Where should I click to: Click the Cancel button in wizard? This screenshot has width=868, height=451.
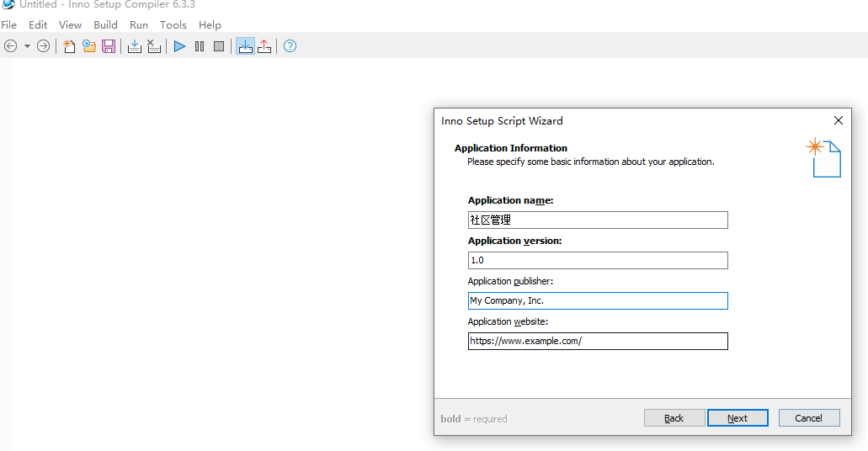click(x=808, y=418)
